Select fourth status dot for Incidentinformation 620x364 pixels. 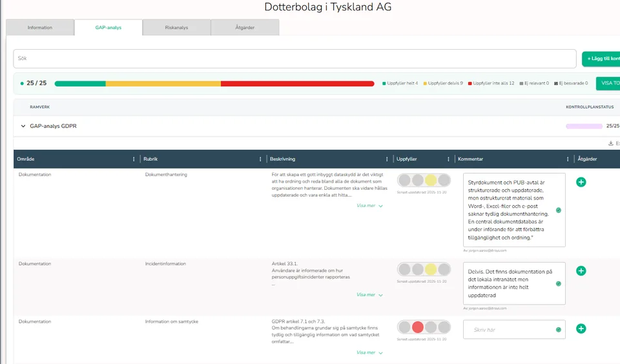point(444,270)
